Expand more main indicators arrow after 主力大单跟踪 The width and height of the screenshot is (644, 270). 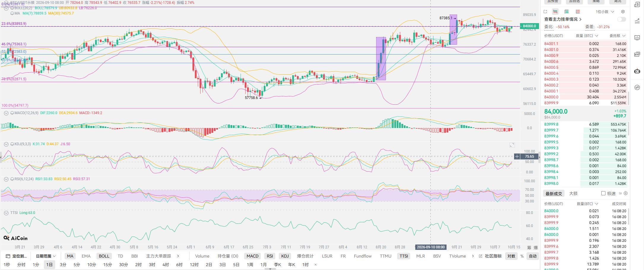[178, 256]
